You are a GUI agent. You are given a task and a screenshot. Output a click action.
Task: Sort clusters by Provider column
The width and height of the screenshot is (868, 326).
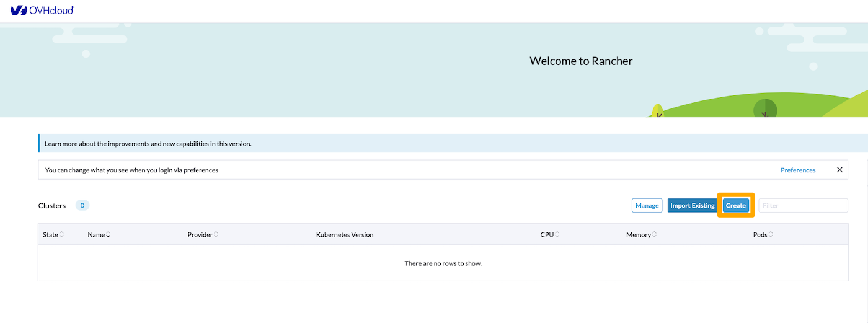(203, 235)
